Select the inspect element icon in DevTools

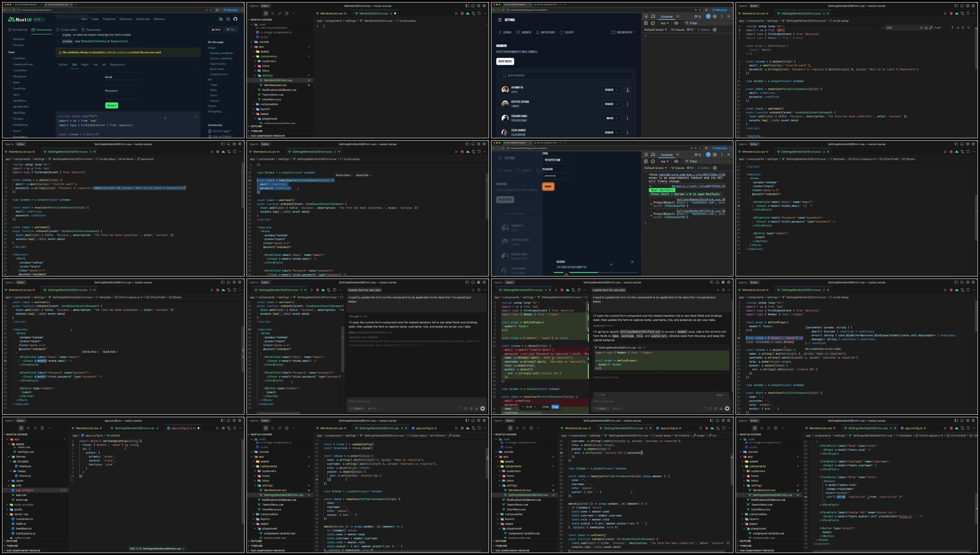646,16
